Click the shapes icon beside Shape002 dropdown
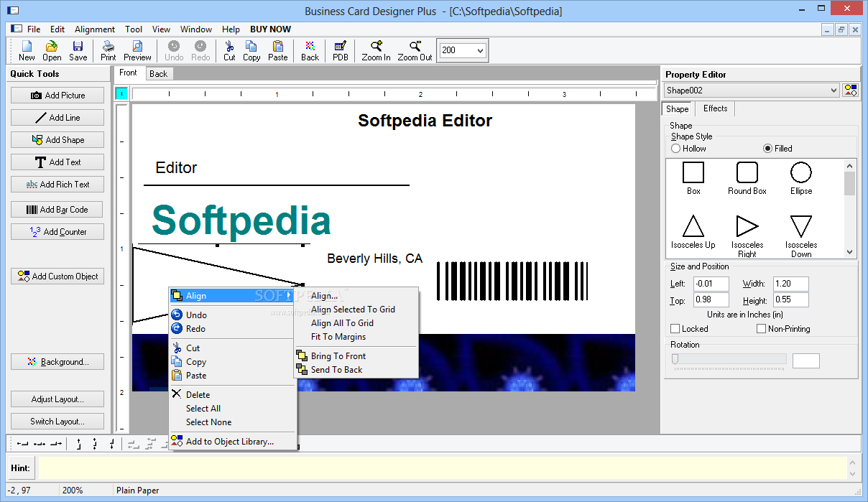The width and height of the screenshot is (868, 502). (x=851, y=90)
